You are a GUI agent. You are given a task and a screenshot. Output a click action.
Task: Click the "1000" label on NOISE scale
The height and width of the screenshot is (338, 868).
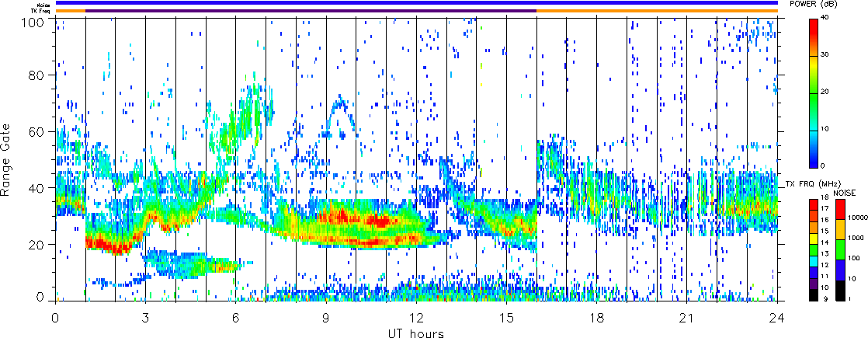(856, 238)
